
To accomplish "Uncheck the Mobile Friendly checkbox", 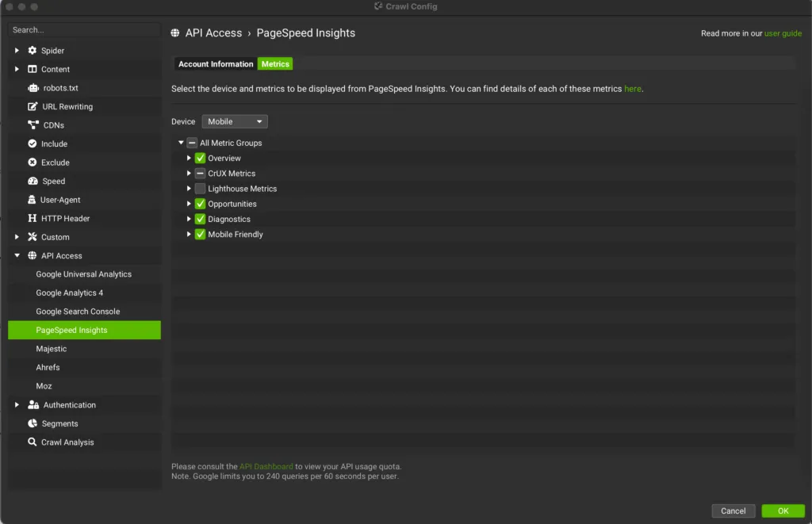I will click(x=200, y=234).
